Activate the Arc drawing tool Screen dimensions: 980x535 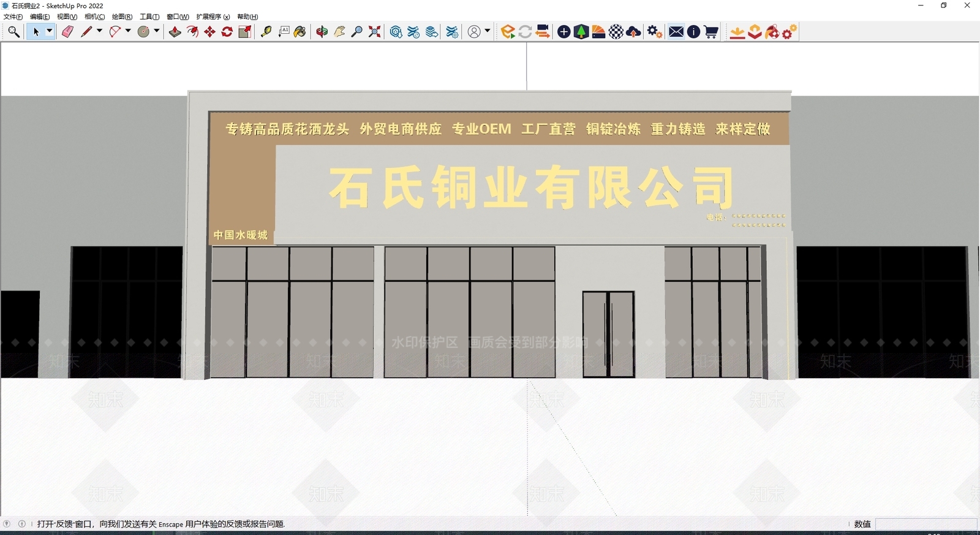[115, 32]
